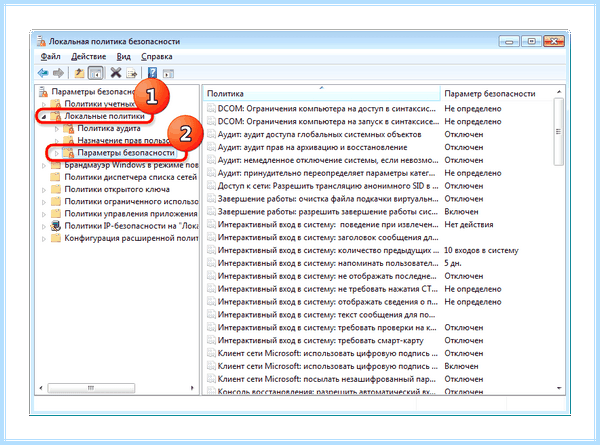Select Интерактивный вход: заголовок сообщения policy
This screenshot has height=445, width=600.
[x=328, y=237]
